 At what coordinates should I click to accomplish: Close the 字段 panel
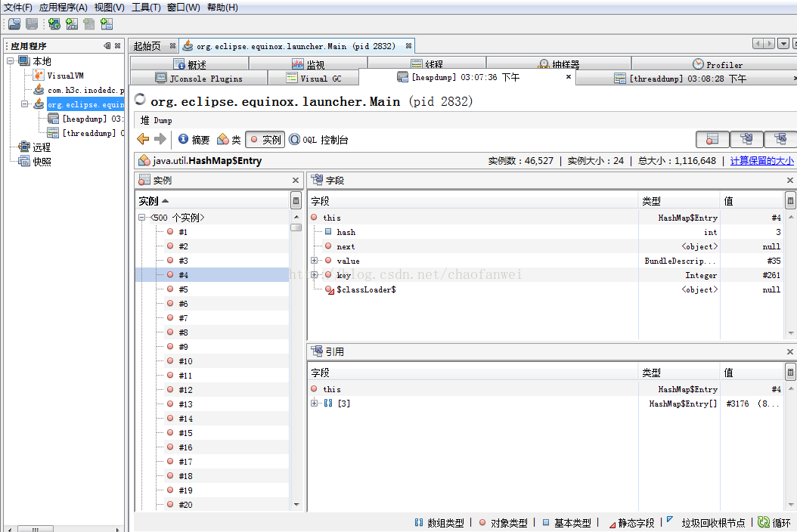(790, 181)
